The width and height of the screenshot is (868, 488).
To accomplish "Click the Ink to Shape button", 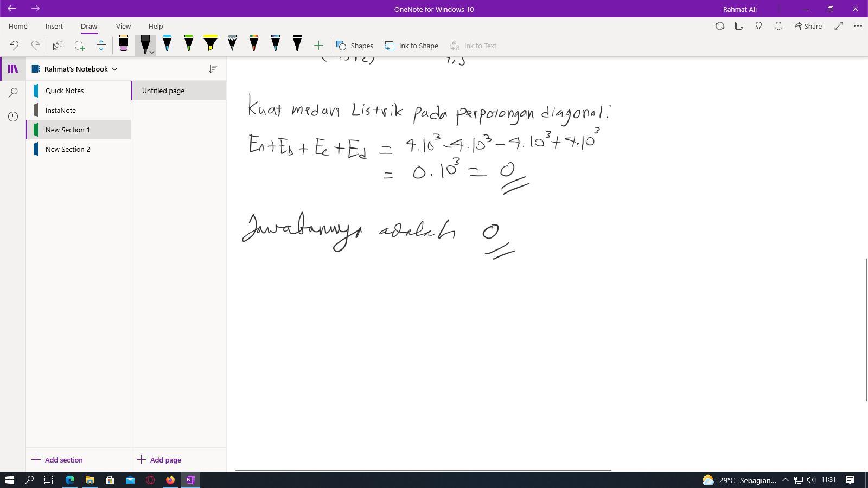I will [x=411, y=46].
